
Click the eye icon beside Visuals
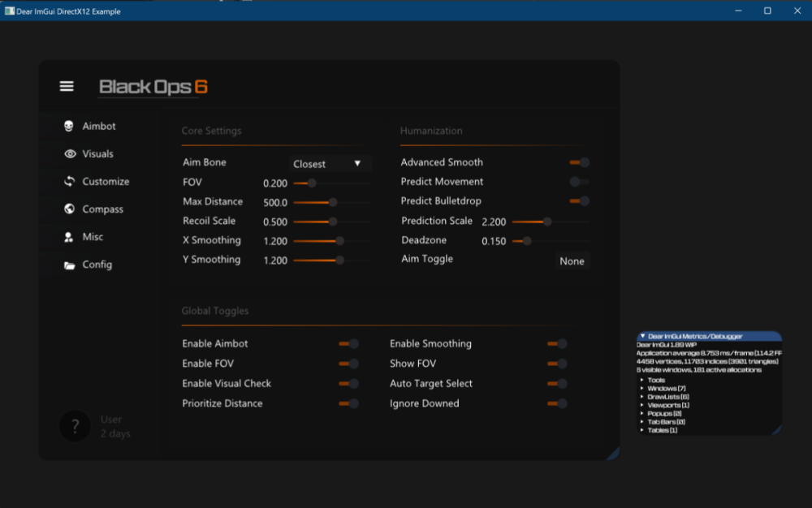(x=69, y=154)
